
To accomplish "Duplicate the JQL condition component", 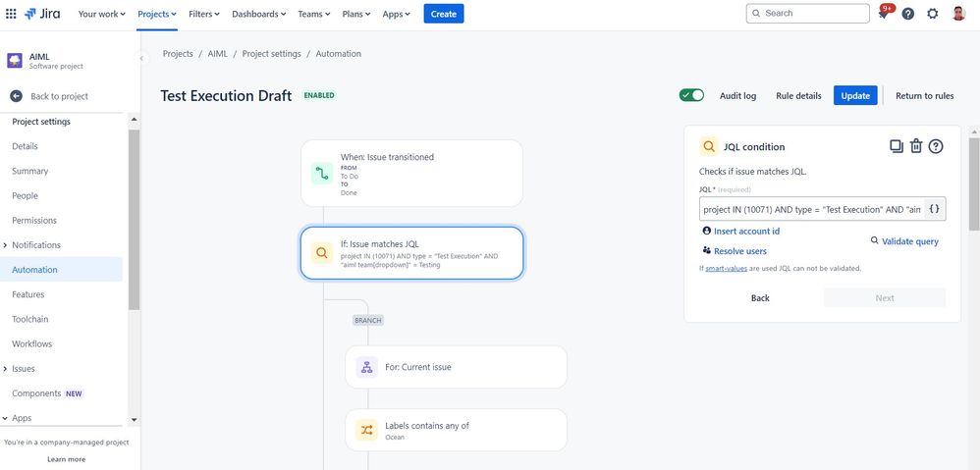I will (x=897, y=146).
